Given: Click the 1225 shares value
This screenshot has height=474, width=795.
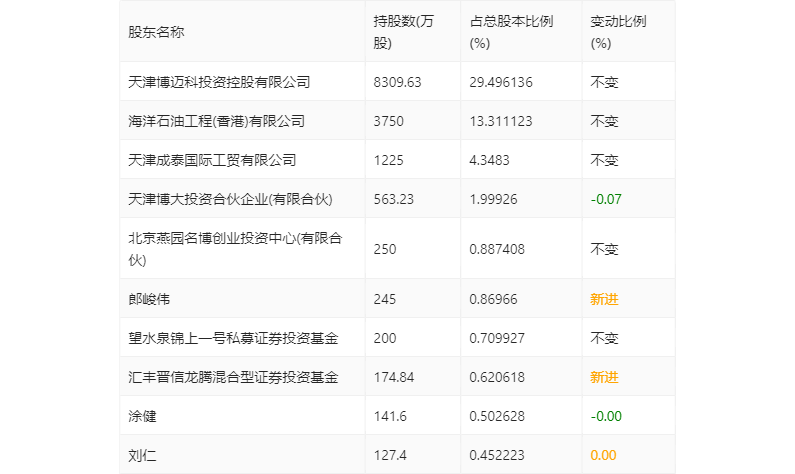Looking at the screenshot, I should coord(389,160).
